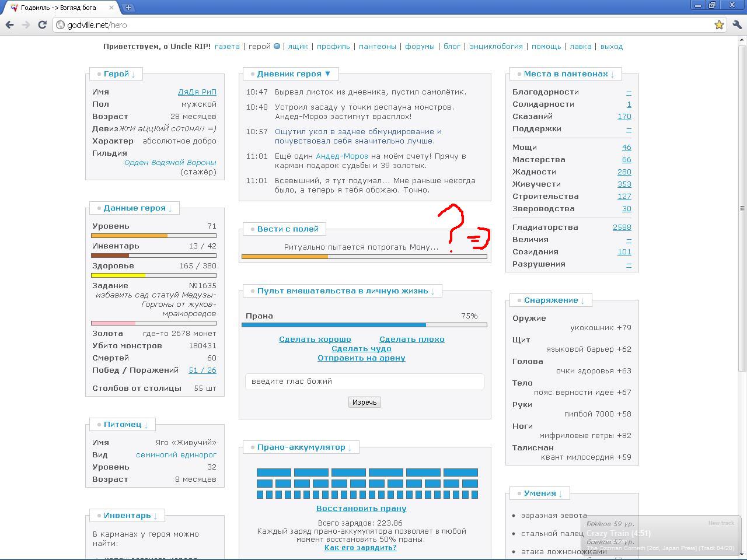Click the first 'Андед-Мороз' link at 11:01

click(x=342, y=156)
